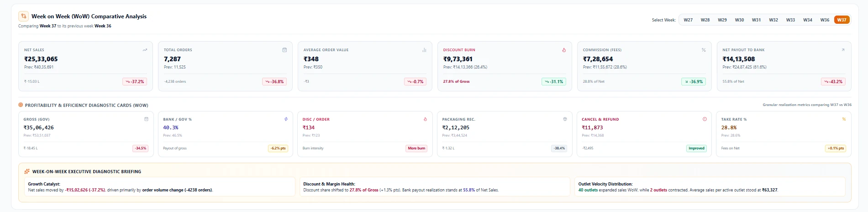
Task: Click the Discount & Margin Health briefing heading
Action: point(329,184)
